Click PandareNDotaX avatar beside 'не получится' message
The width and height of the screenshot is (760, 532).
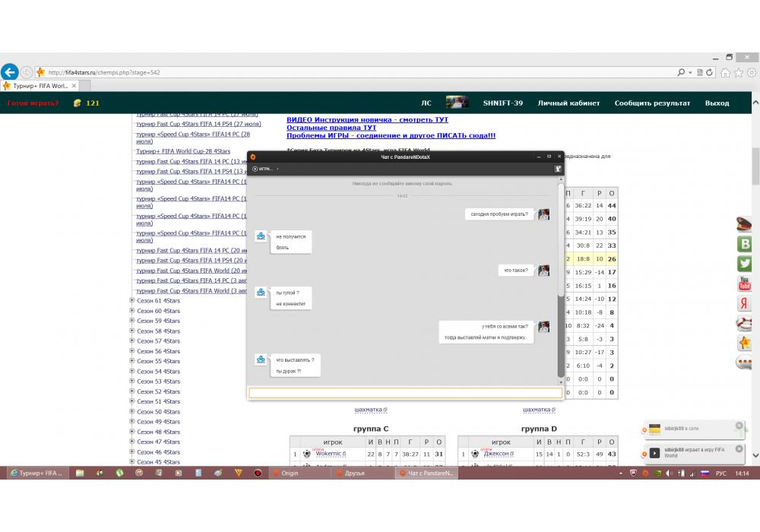coord(261,236)
